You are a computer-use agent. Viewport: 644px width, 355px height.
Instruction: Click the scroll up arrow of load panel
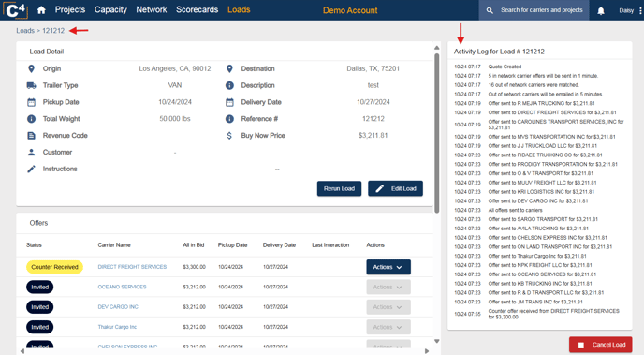[x=437, y=48]
